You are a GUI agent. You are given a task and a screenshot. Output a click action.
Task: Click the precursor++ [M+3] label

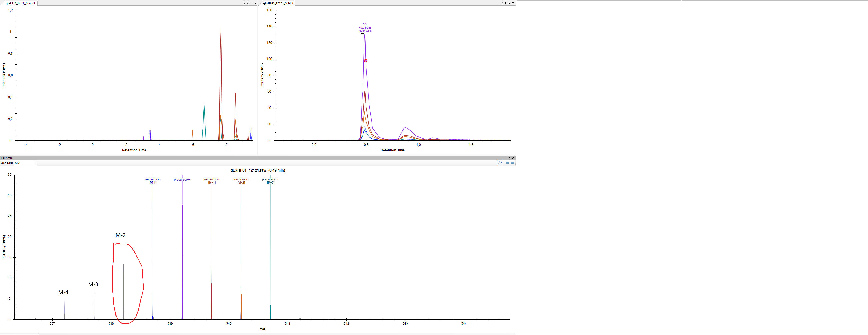(270, 181)
